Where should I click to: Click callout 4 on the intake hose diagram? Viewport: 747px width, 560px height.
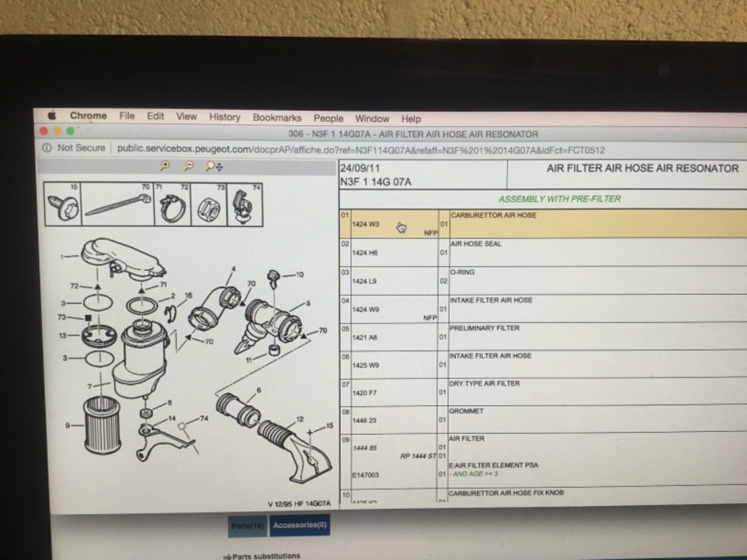click(x=234, y=269)
